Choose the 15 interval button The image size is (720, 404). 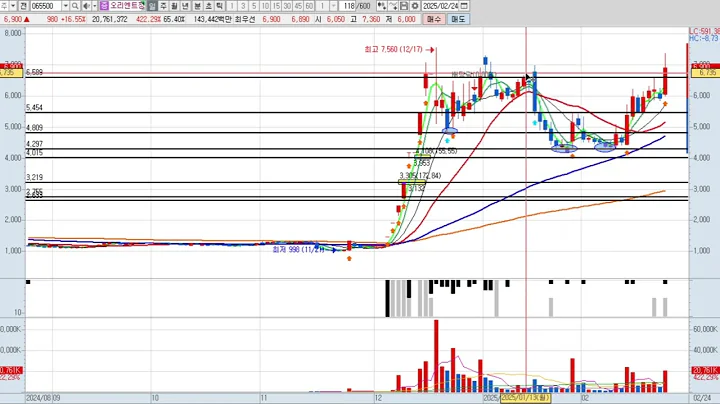276,6
